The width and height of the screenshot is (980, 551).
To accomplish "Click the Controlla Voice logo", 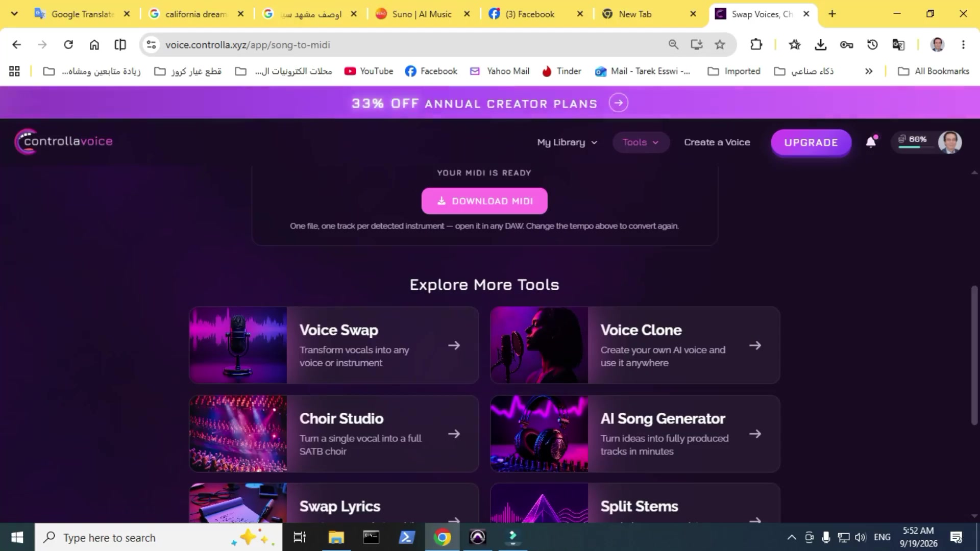I will click(x=64, y=141).
